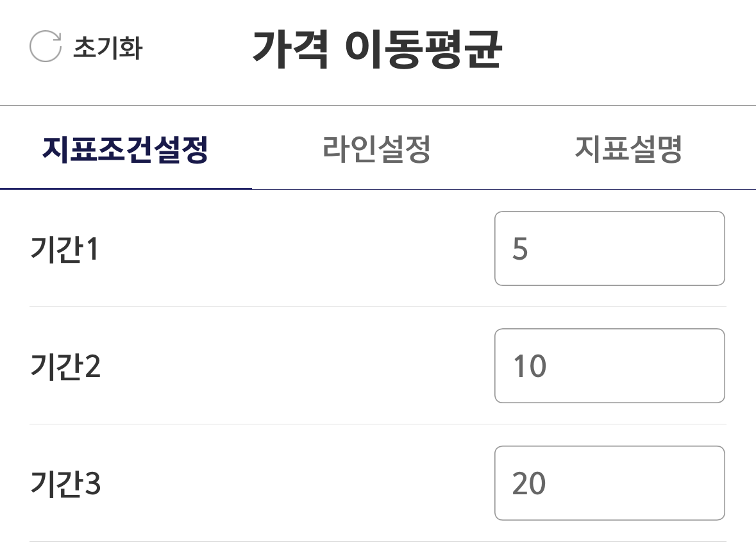Switch to the 라인설정 tab

click(376, 150)
